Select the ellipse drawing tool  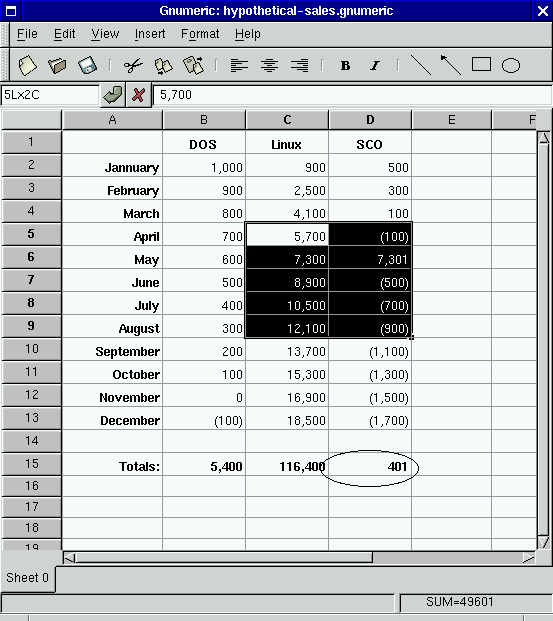[x=511, y=66]
